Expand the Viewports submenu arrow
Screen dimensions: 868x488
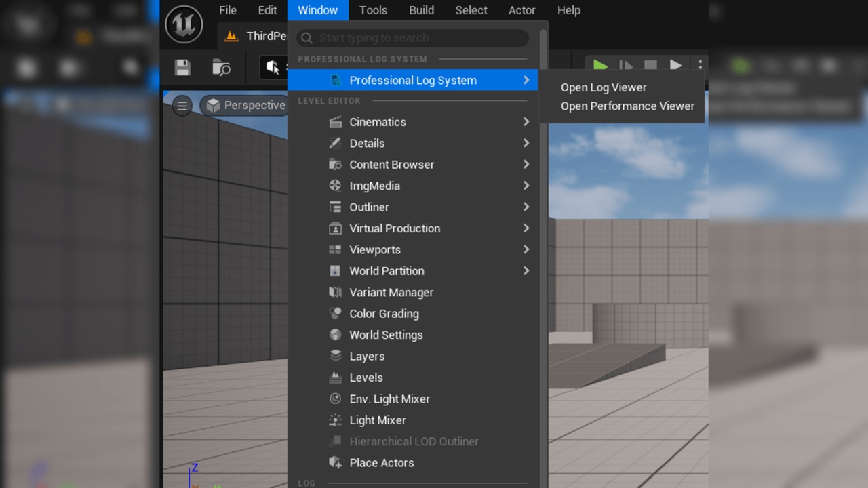526,250
